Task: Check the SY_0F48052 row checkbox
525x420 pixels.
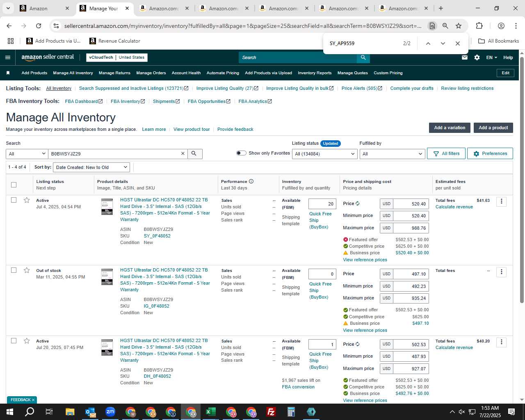Action: coord(14,200)
